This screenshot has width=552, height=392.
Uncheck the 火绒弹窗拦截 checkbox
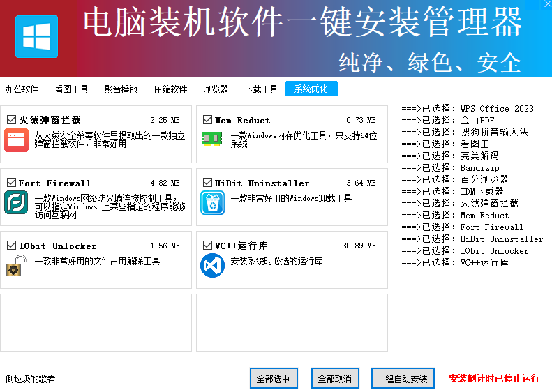click(11, 120)
